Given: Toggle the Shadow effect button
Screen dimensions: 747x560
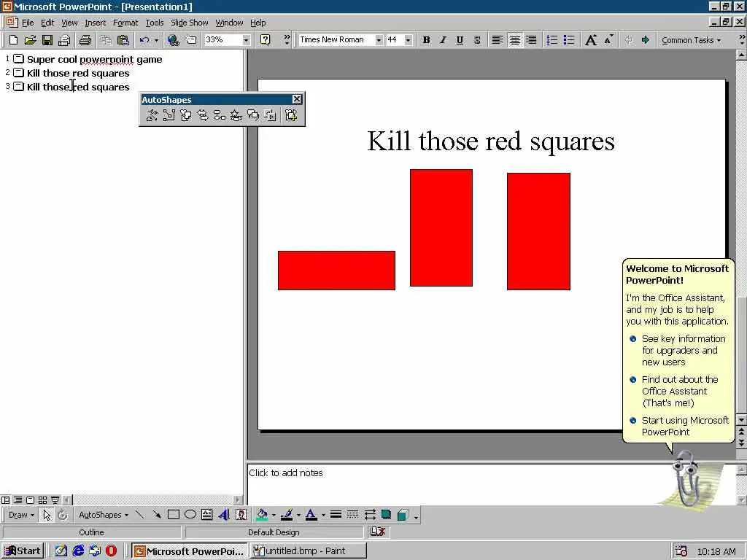Looking at the screenshot, I should [387, 515].
